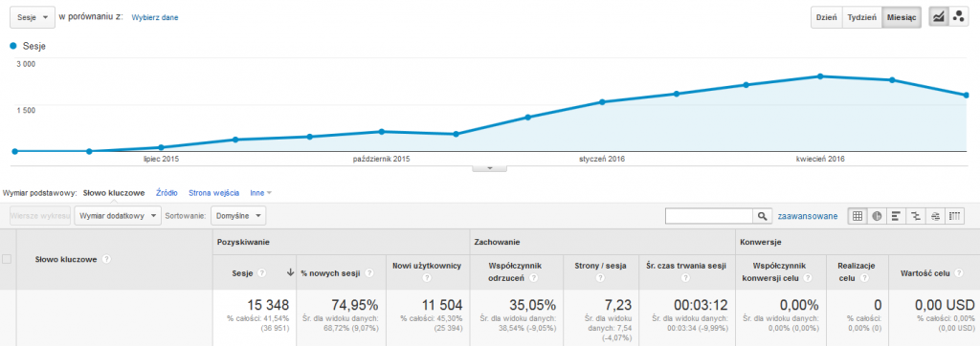Select the data table grid view icon
The height and width of the screenshot is (346, 980).
tap(857, 216)
